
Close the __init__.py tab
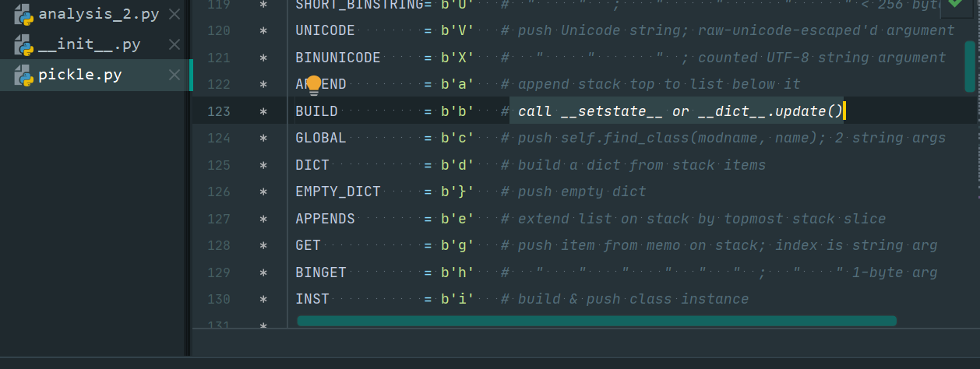174,44
